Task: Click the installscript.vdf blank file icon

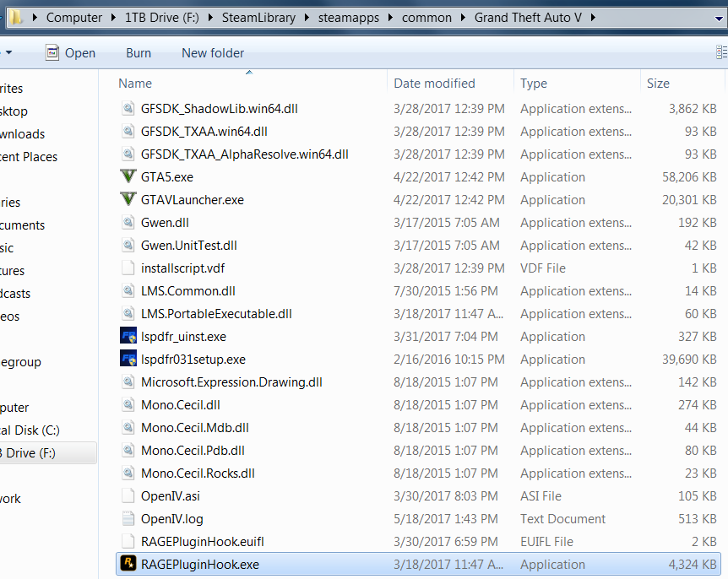Action: click(128, 268)
